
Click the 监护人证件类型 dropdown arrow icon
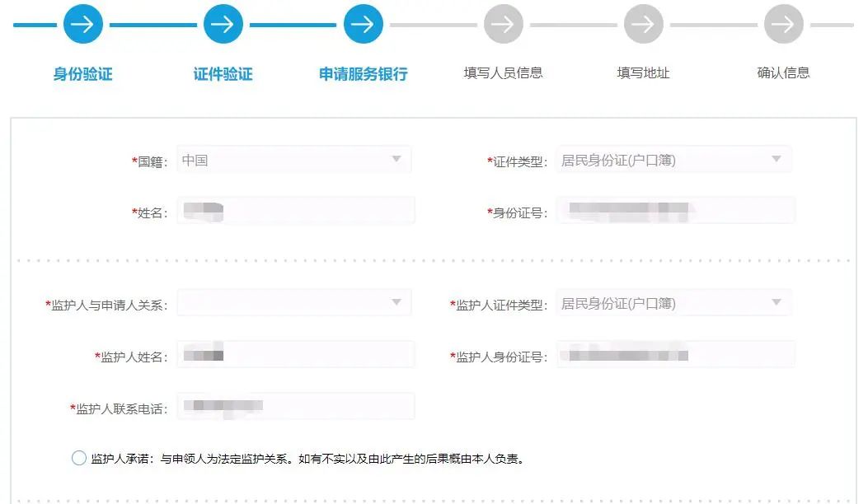776,302
